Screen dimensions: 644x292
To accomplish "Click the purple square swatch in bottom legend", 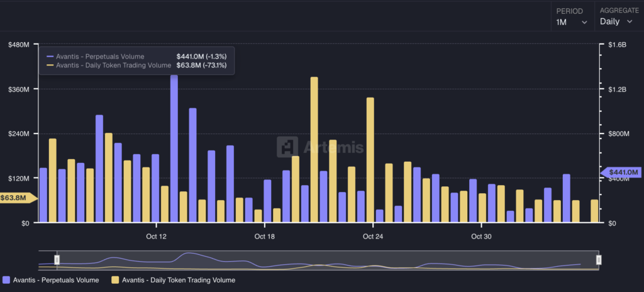I will click(x=6, y=280).
